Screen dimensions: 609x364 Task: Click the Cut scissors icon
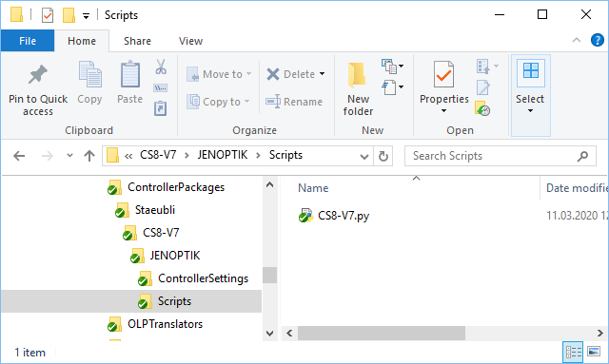tap(161, 67)
